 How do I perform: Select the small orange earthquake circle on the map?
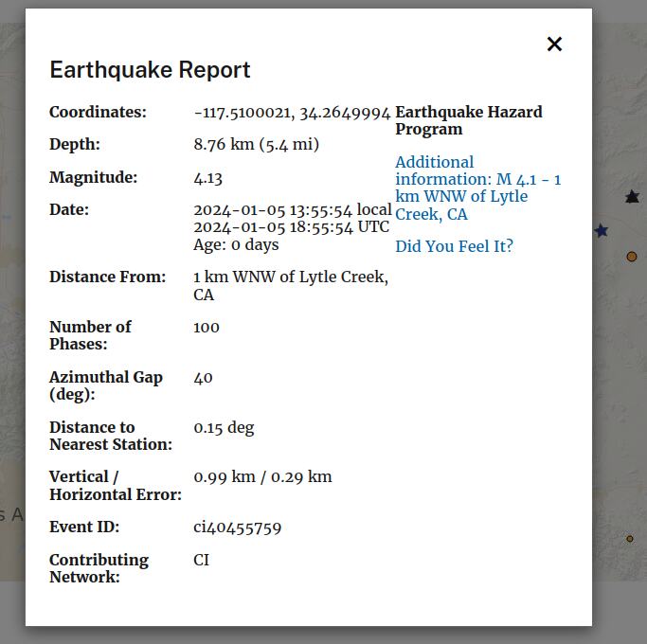(x=630, y=538)
